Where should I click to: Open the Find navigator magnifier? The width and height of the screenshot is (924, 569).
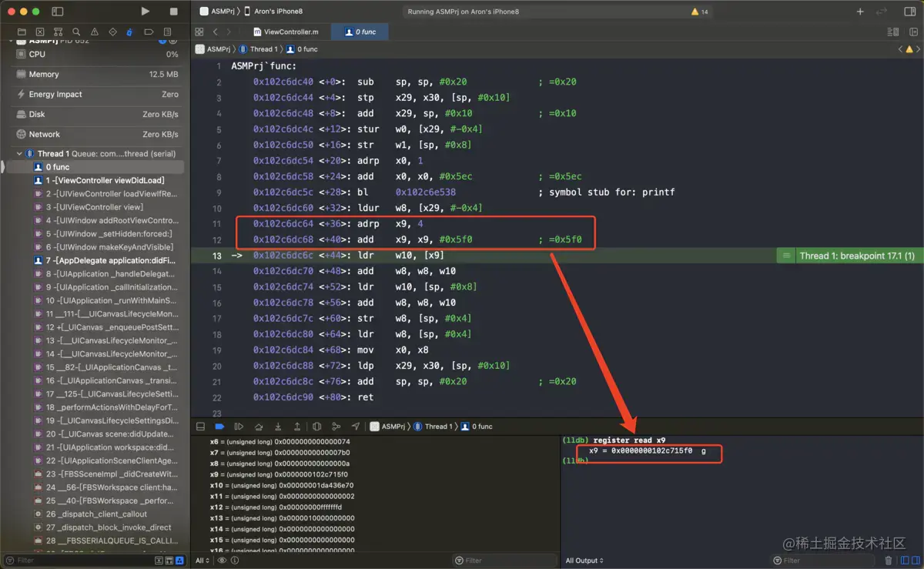pyautogui.click(x=76, y=32)
